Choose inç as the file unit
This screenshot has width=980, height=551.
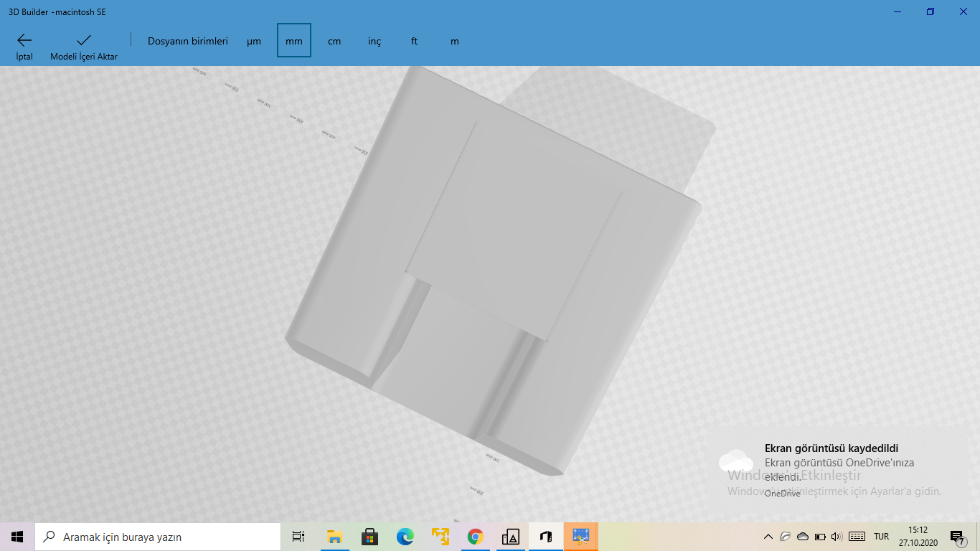point(374,41)
